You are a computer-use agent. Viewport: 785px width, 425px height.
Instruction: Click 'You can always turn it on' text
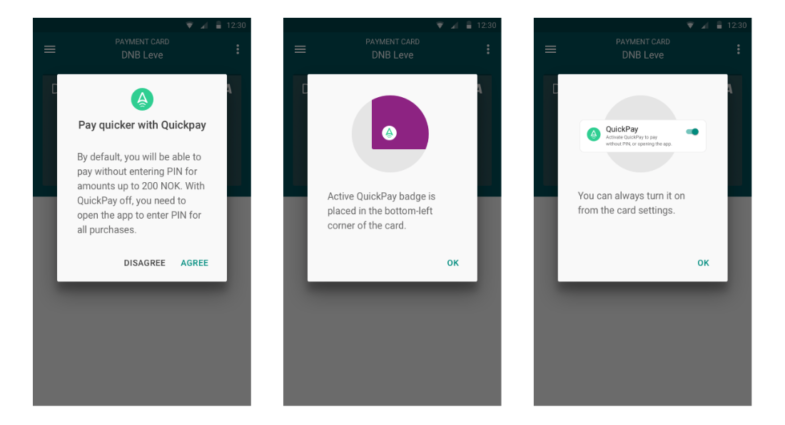[631, 203]
